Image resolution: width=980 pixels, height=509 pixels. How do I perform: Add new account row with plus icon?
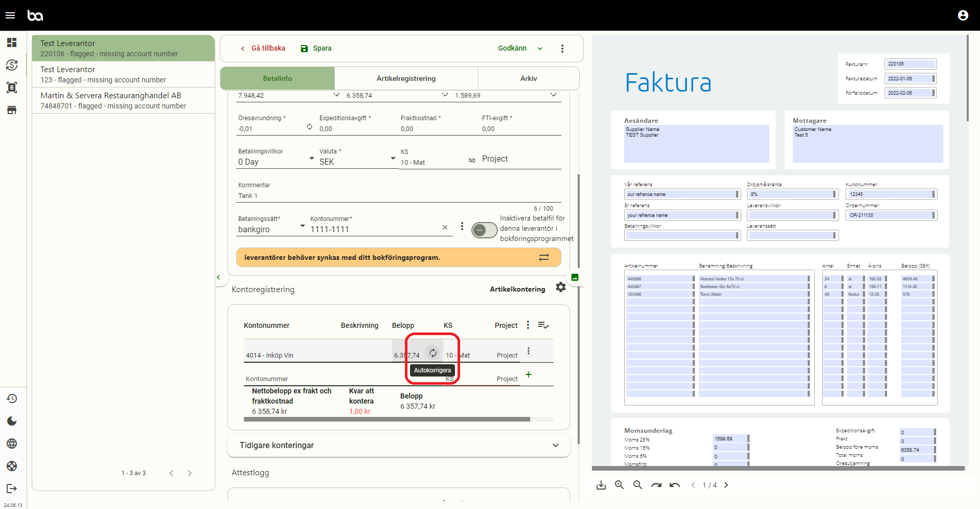529,374
